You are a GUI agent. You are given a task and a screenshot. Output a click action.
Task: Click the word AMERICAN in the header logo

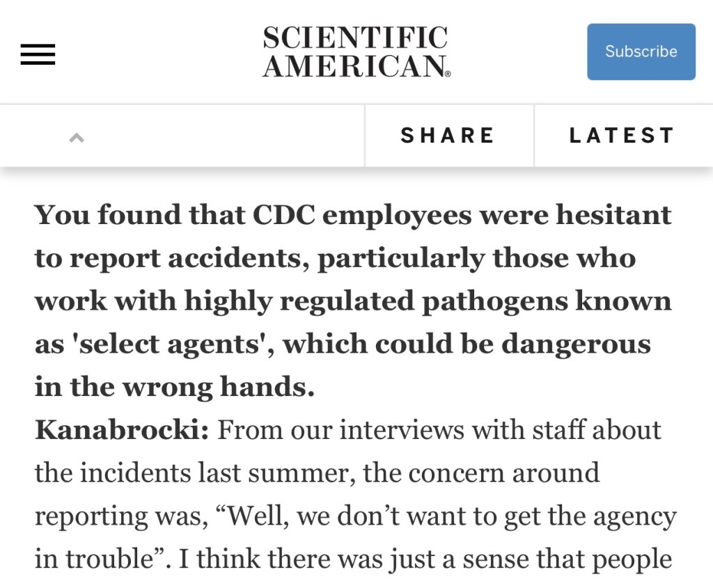[355, 66]
